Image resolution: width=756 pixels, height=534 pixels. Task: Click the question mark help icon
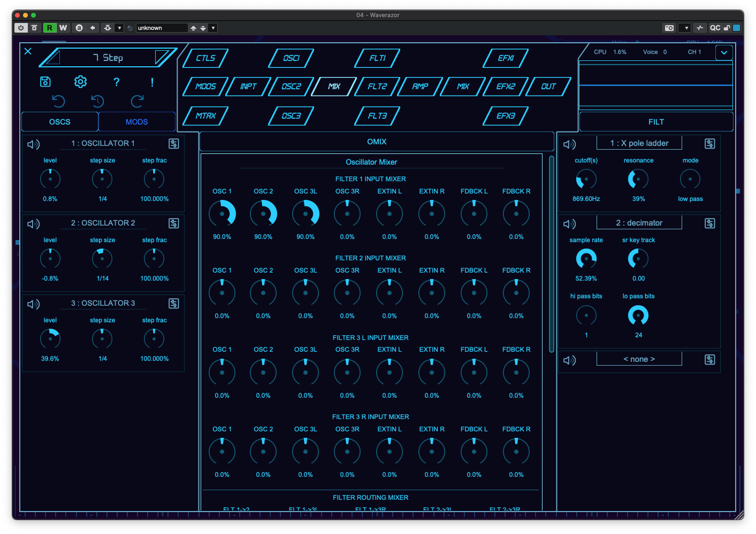pos(116,81)
